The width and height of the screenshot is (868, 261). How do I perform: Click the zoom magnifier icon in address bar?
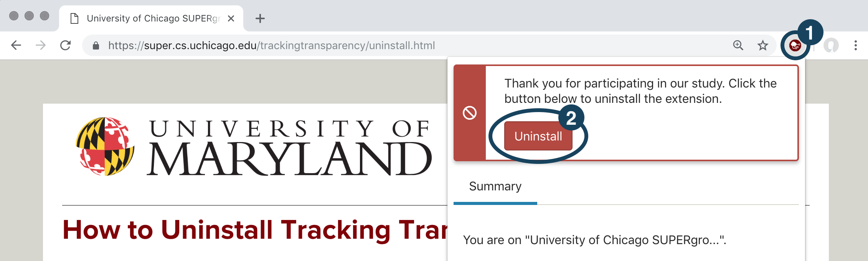[x=738, y=45]
